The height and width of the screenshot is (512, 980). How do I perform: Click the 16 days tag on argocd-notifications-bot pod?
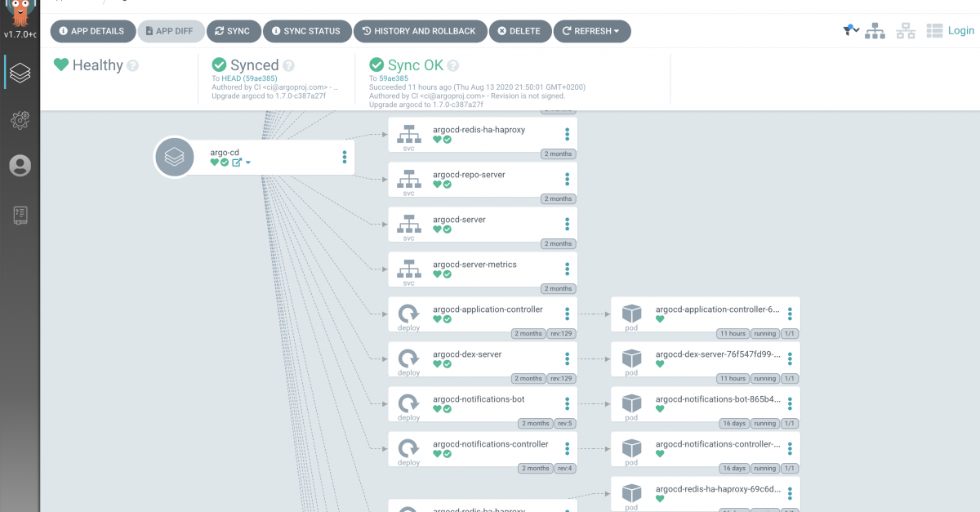point(733,423)
